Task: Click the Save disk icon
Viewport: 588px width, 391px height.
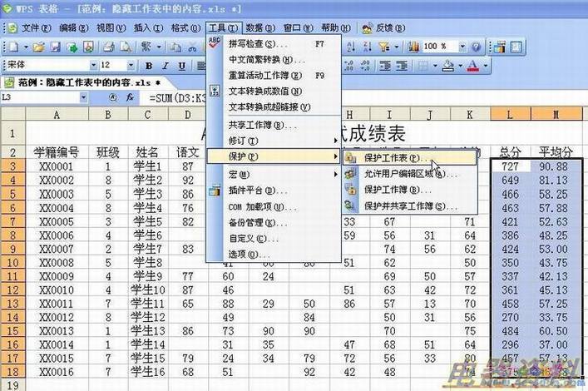Action: (x=55, y=47)
